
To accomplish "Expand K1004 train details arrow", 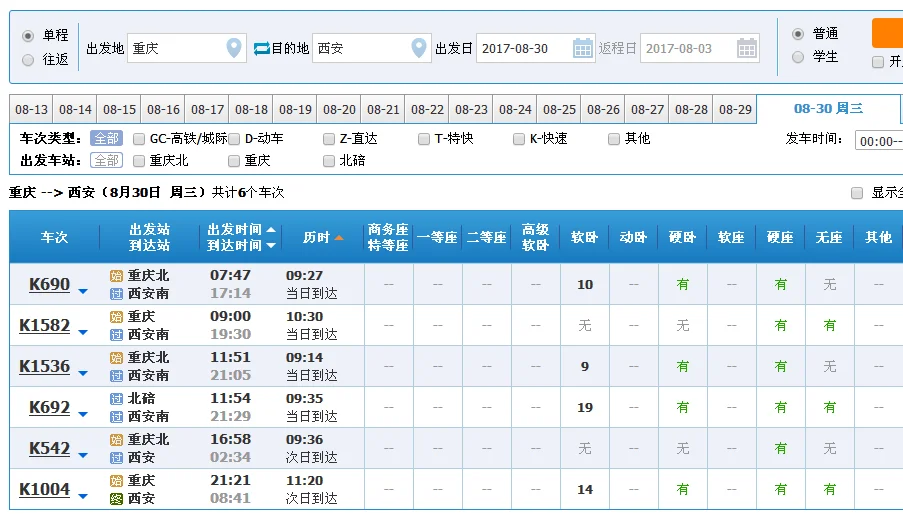I will [x=83, y=496].
